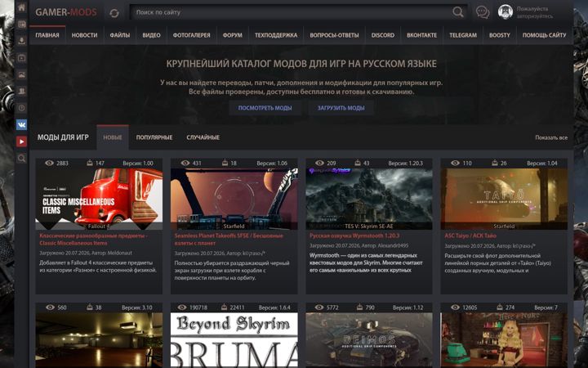Click the views eye icon showing 2883
Viewport: 588px width, 368px height.
49,163
